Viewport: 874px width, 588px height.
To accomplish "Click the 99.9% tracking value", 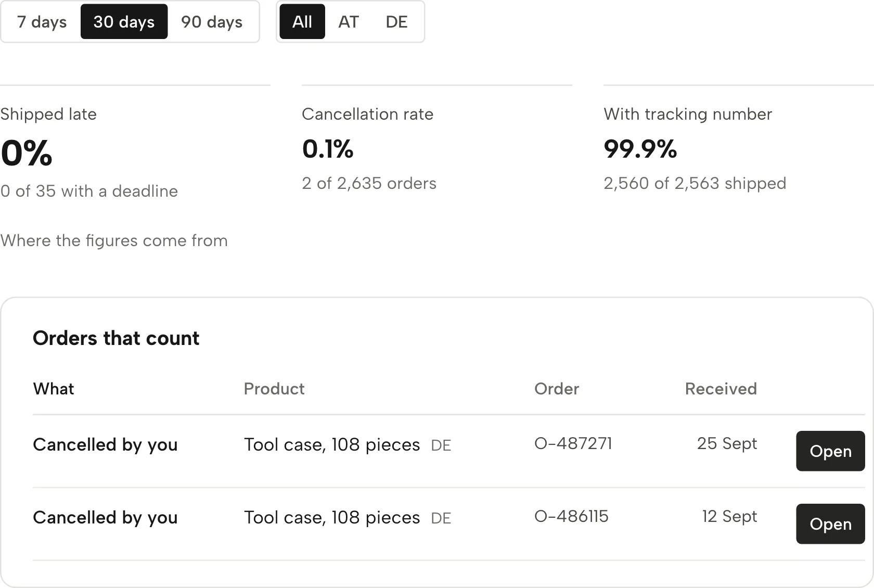I will pyautogui.click(x=640, y=149).
